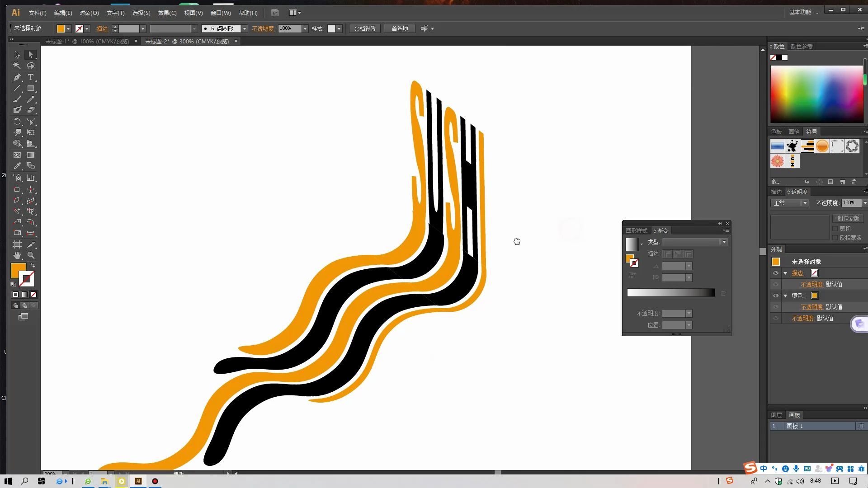Choose the Rotate tool

[x=17, y=122]
